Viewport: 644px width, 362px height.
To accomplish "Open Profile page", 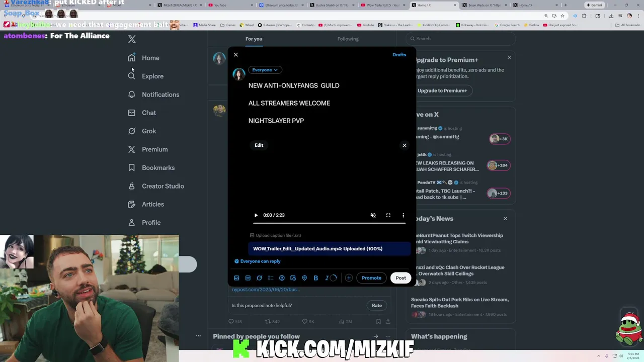I will [144, 222].
